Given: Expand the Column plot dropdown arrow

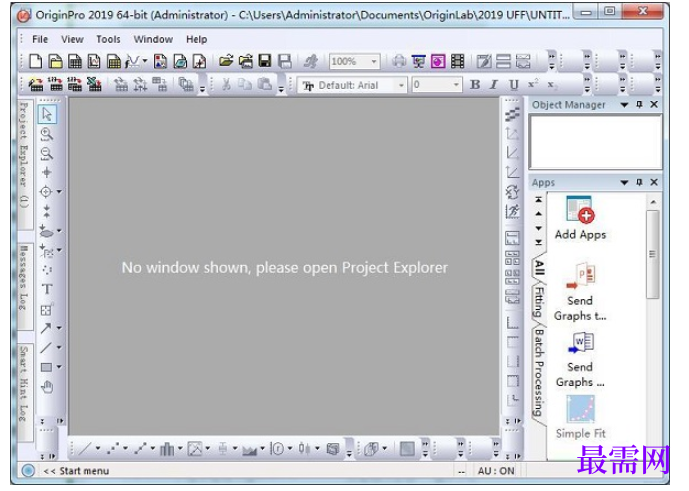Looking at the screenshot, I should pyautogui.click(x=180, y=449).
